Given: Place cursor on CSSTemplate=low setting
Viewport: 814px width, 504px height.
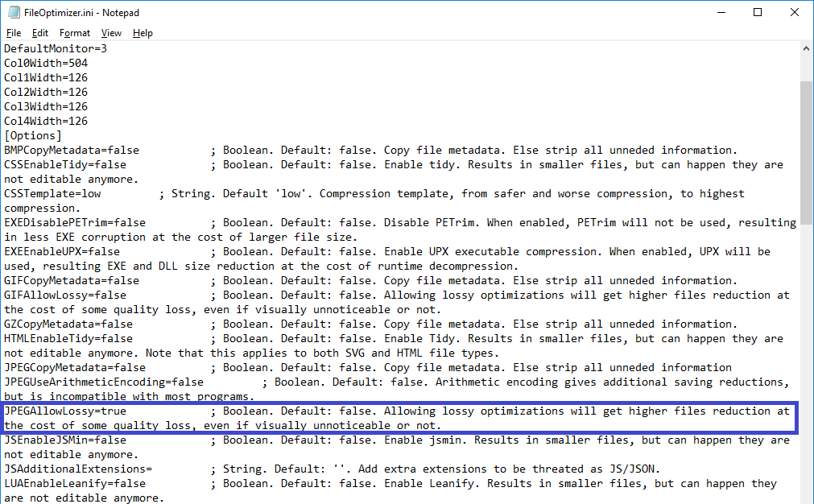Looking at the screenshot, I should tap(52, 194).
